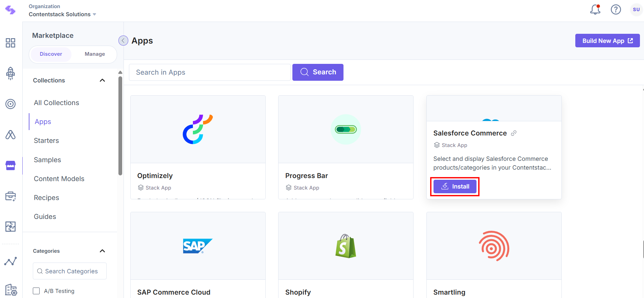Select Apps in Collections list
644x298 pixels.
(43, 122)
